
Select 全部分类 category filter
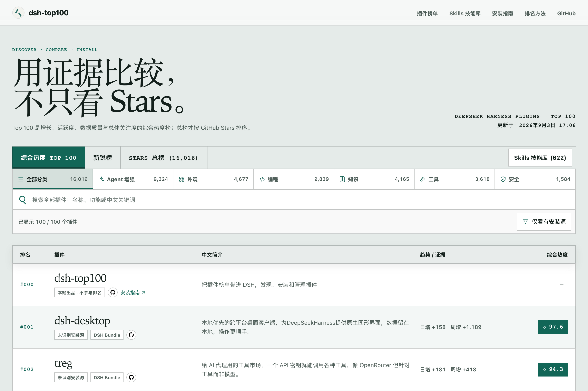[x=53, y=179]
